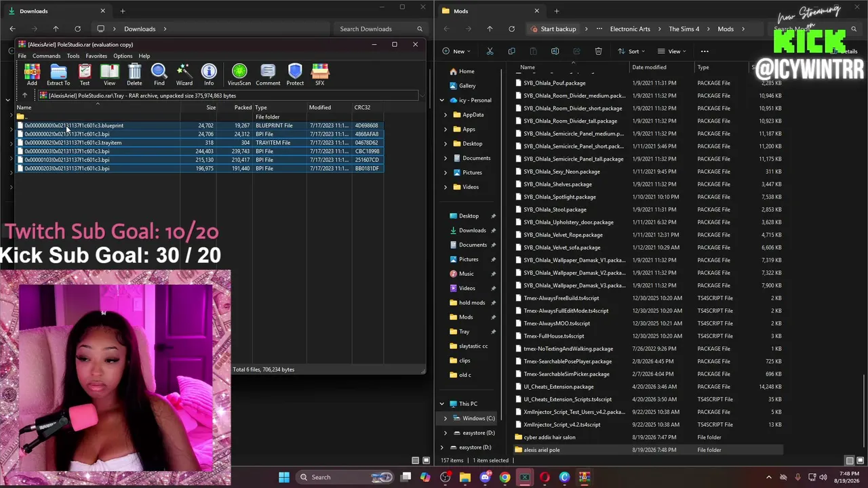Refresh the Mods folder view
The height and width of the screenshot is (488, 868).
click(x=511, y=29)
